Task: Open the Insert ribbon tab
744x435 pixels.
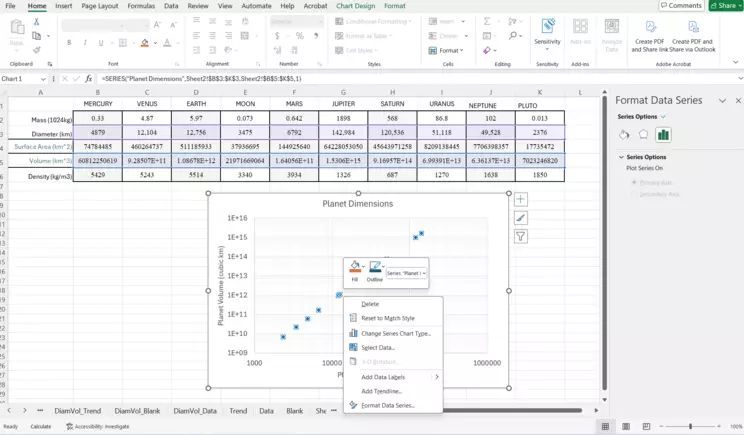Action: (64, 6)
